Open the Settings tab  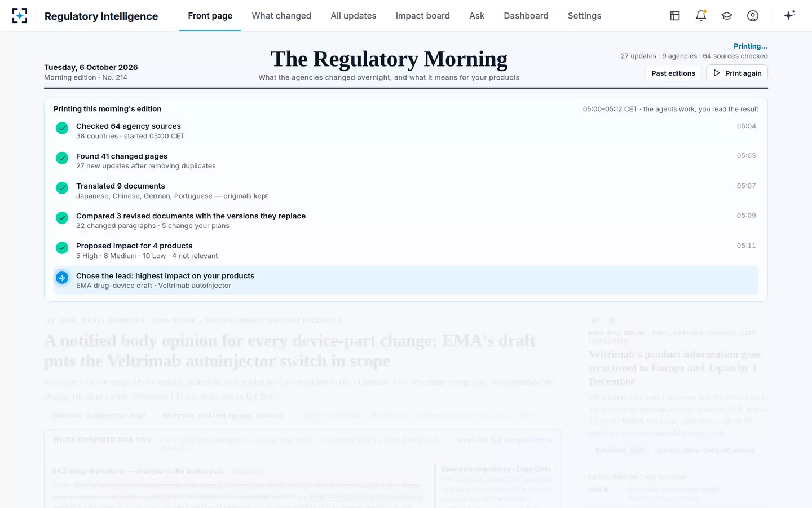pos(584,16)
